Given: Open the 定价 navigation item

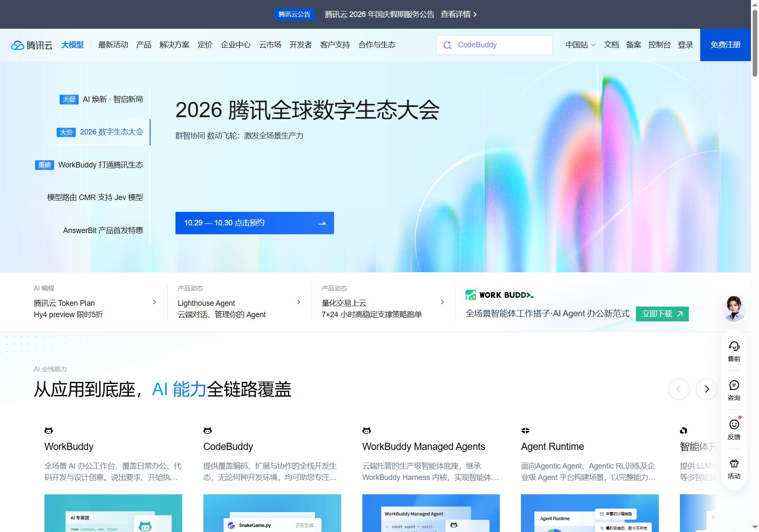Looking at the screenshot, I should [x=205, y=45].
